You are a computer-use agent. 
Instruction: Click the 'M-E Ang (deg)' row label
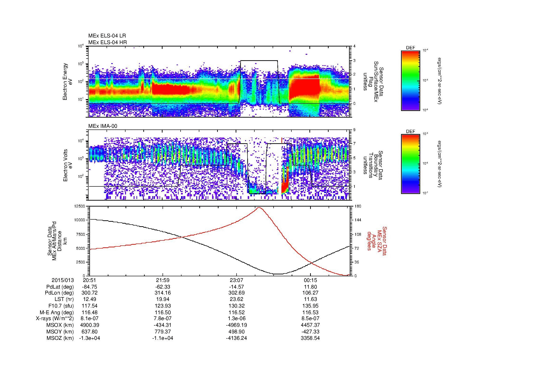(56, 312)
